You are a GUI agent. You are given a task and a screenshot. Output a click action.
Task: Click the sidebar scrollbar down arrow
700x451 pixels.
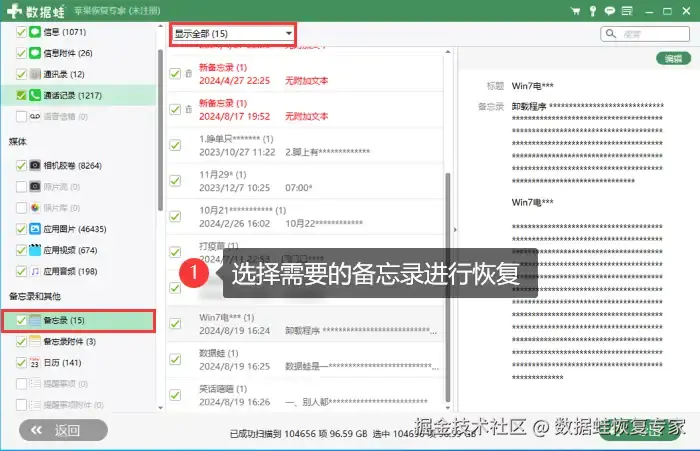point(160,408)
